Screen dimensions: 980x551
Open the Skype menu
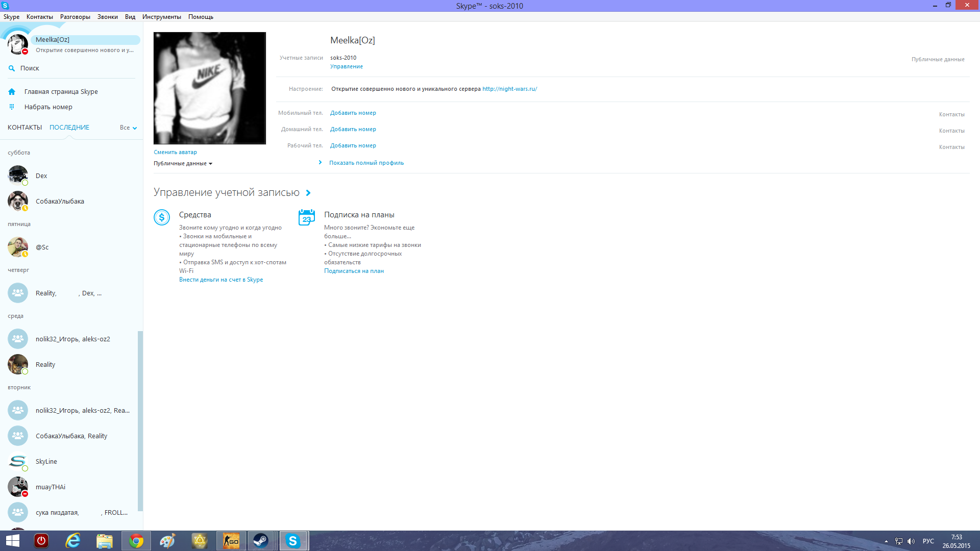click(x=11, y=17)
